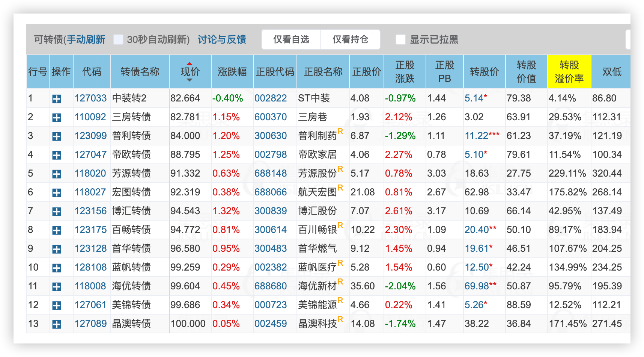The image size is (644, 357).
Task: Click the plus icon for 蓝帆转债 row
Action: [57, 268]
